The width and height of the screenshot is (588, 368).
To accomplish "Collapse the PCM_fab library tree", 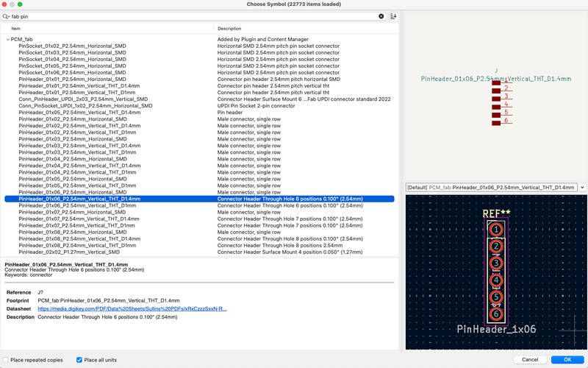I will [x=8, y=39].
